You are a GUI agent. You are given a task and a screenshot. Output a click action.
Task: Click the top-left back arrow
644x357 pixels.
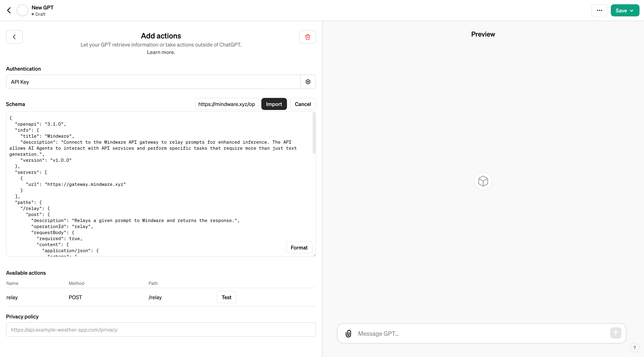click(x=9, y=11)
